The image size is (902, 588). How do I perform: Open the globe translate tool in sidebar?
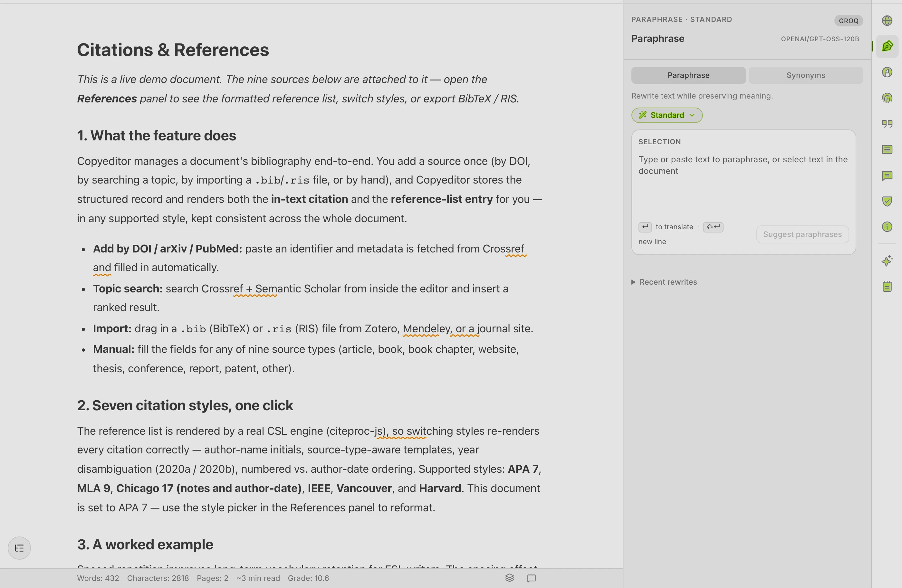887,21
